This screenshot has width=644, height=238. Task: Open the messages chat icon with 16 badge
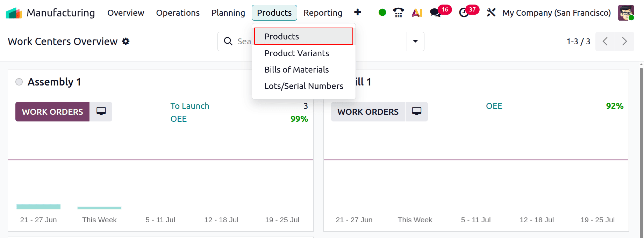click(435, 13)
